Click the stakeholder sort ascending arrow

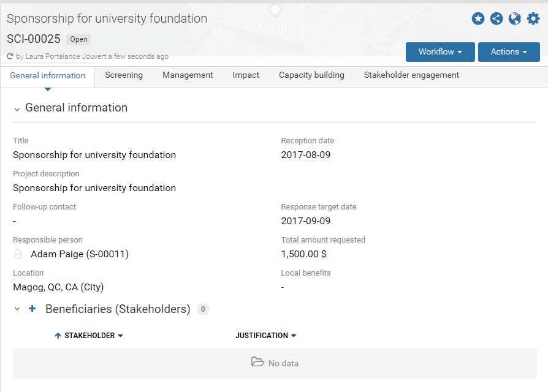tap(58, 336)
